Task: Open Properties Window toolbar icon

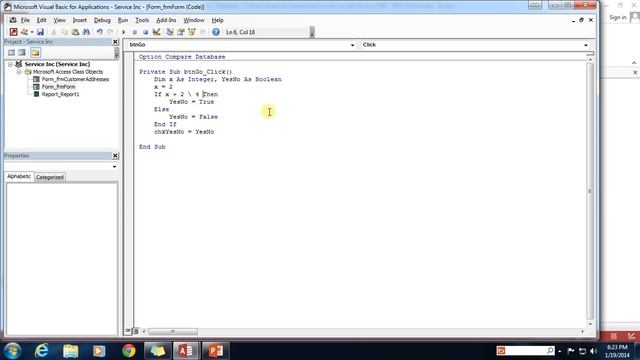Action: (180, 32)
